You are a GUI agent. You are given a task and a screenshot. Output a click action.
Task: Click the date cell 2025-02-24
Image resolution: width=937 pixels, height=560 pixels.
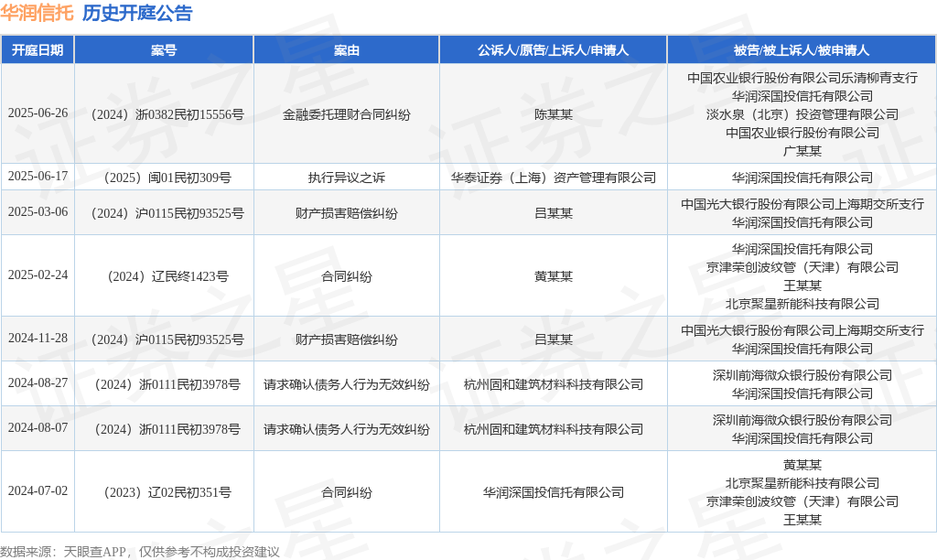tap(38, 275)
